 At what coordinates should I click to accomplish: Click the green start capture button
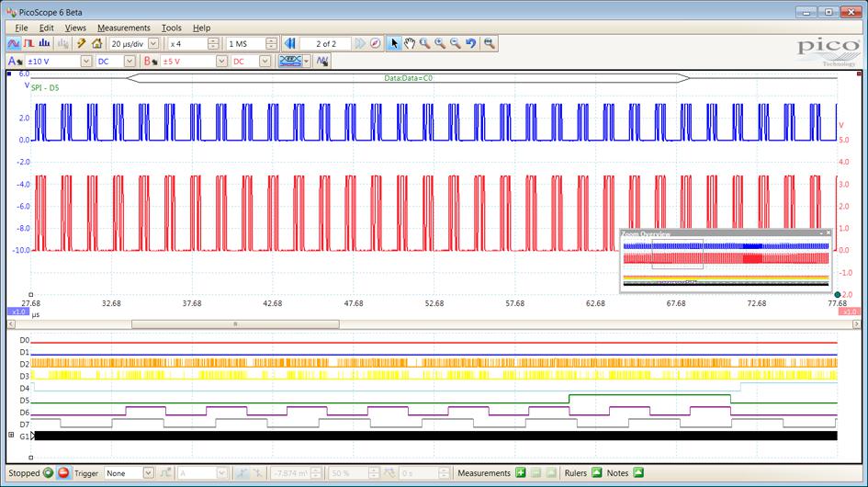(x=48, y=473)
